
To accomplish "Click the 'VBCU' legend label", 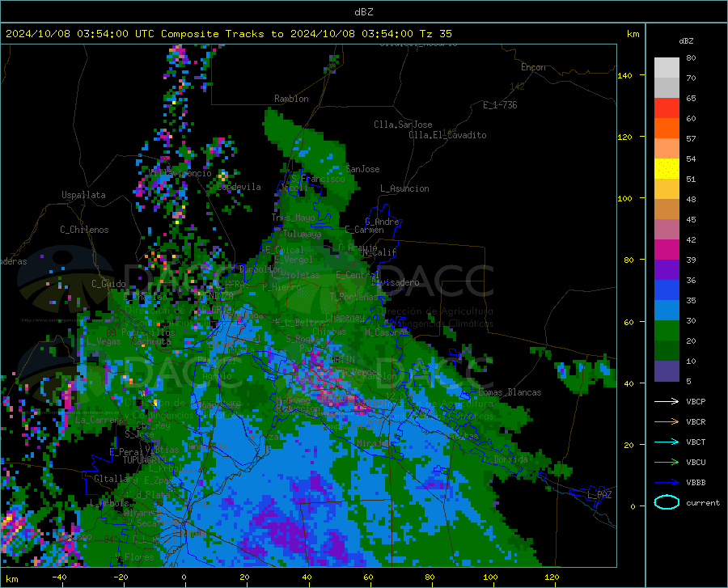I will pyautogui.click(x=696, y=462).
